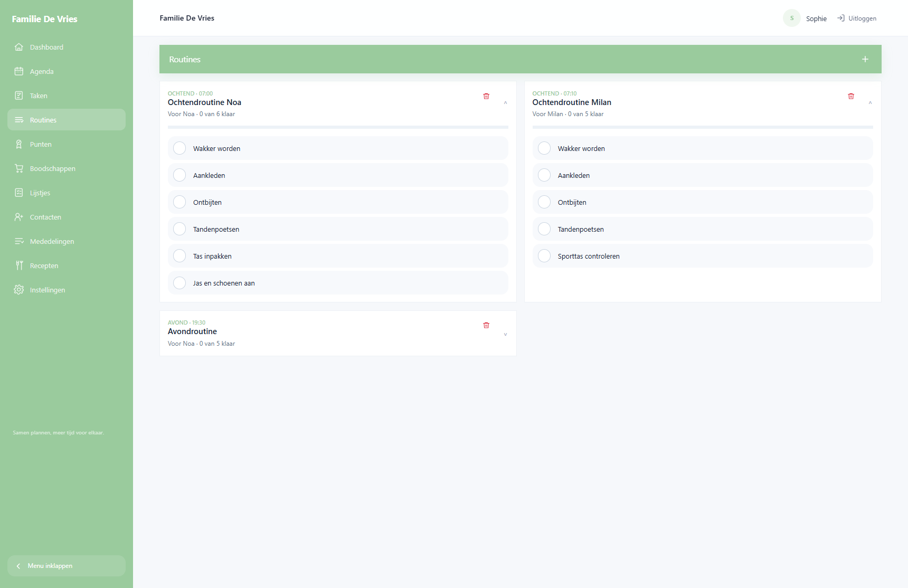This screenshot has width=908, height=588.
Task: Go to Agenda in sidebar
Action: coord(67,71)
